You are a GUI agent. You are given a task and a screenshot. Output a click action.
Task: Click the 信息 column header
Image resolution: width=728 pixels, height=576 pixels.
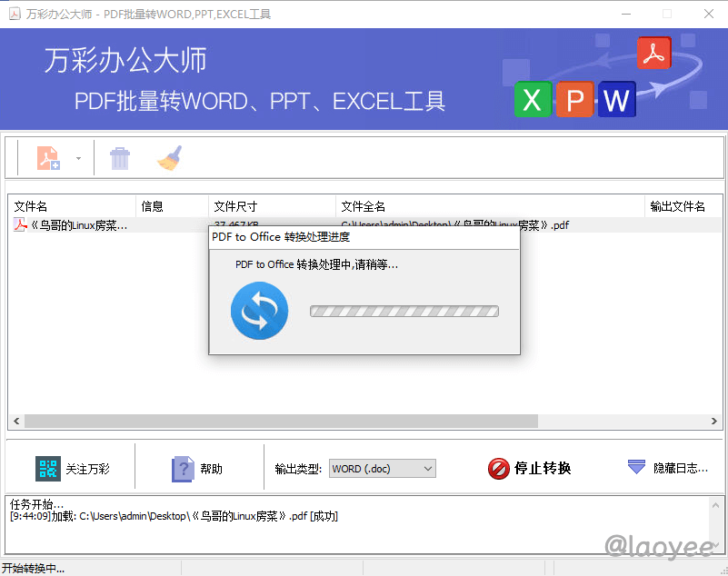172,206
